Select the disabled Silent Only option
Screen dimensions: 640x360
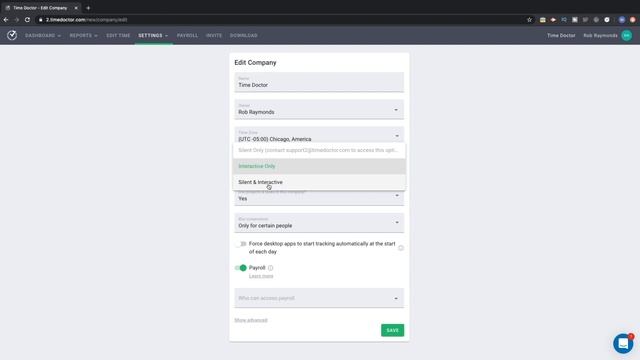coord(319,150)
